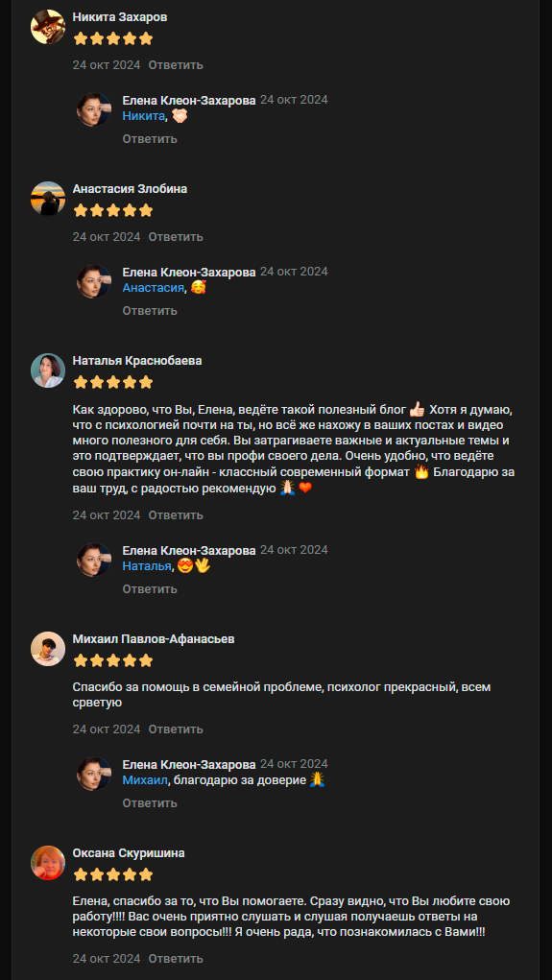Click the star rating under Михаил Павлов-Афанасьев

click(x=113, y=660)
